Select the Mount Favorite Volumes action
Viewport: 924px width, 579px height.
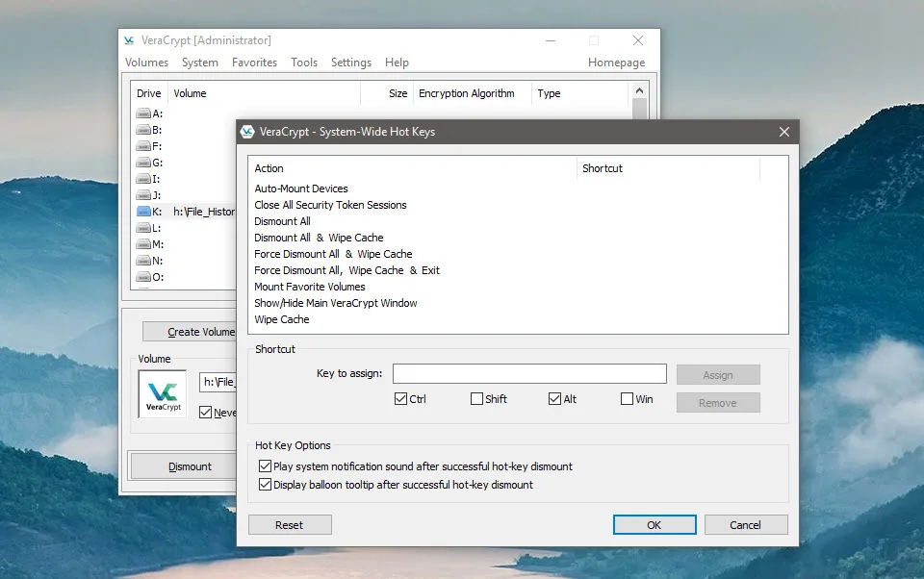tap(309, 287)
